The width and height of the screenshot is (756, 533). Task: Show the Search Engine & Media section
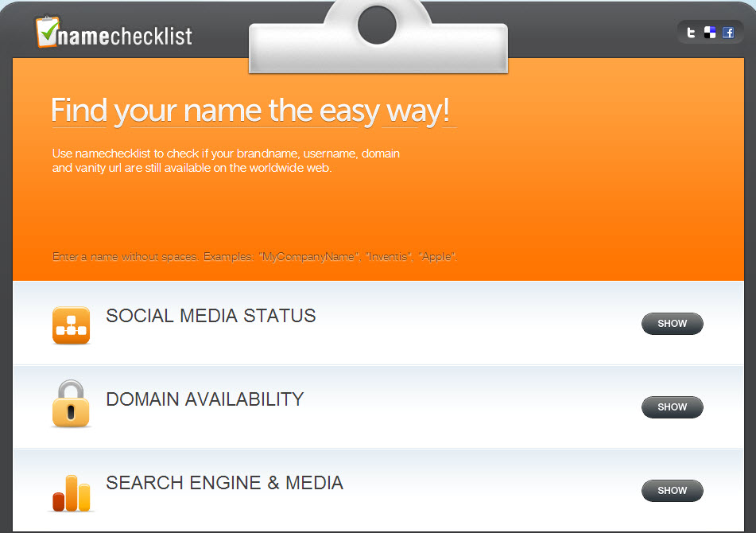click(x=672, y=491)
